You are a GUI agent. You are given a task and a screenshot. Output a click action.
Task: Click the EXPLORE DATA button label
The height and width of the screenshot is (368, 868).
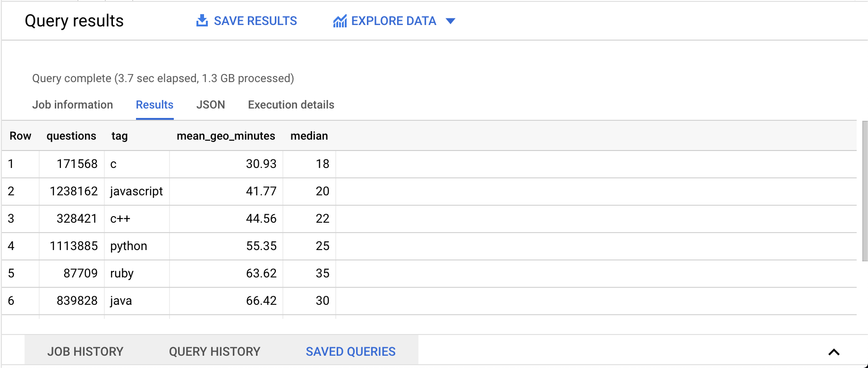[394, 21]
